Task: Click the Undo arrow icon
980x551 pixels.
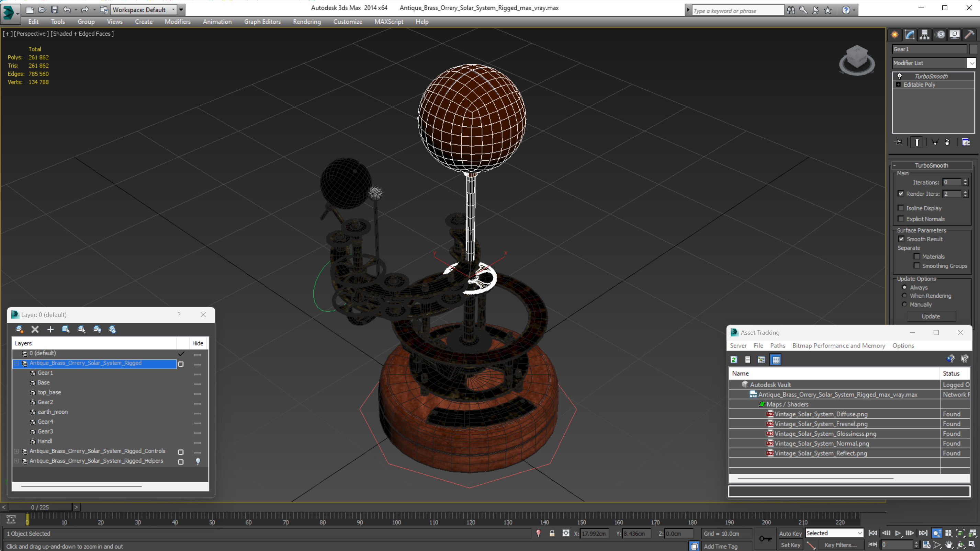Action: (67, 10)
